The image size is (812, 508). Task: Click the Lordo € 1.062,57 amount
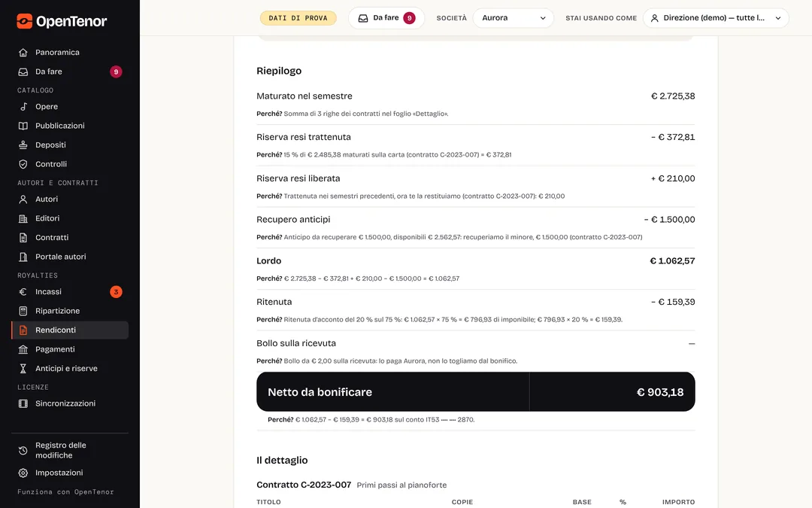tap(672, 260)
